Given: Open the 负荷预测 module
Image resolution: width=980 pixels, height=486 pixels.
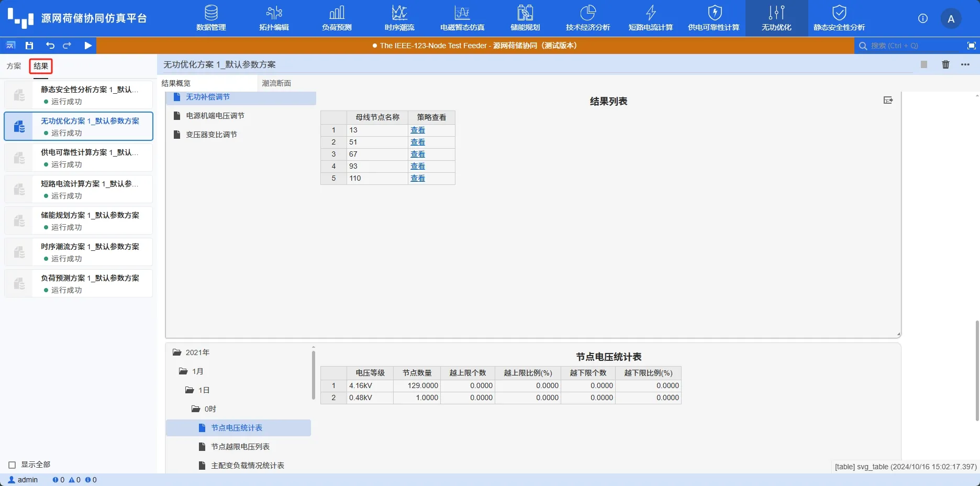Looking at the screenshot, I should point(337,18).
